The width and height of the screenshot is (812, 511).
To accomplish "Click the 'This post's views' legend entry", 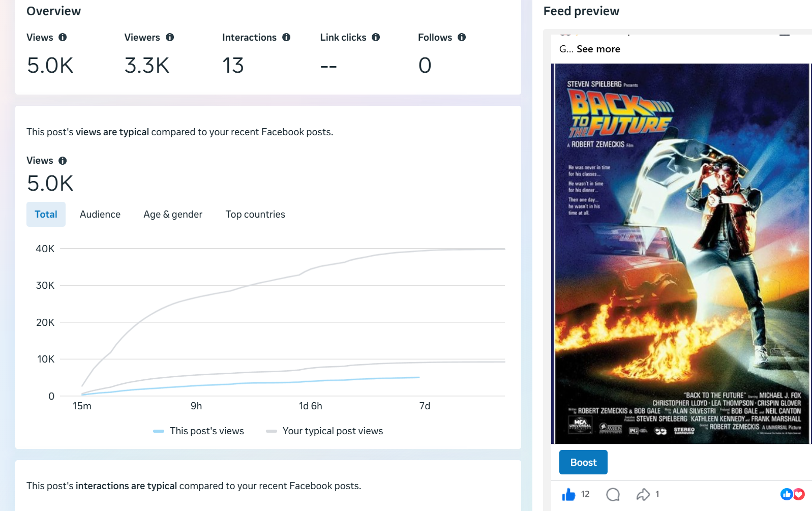I will 199,431.
